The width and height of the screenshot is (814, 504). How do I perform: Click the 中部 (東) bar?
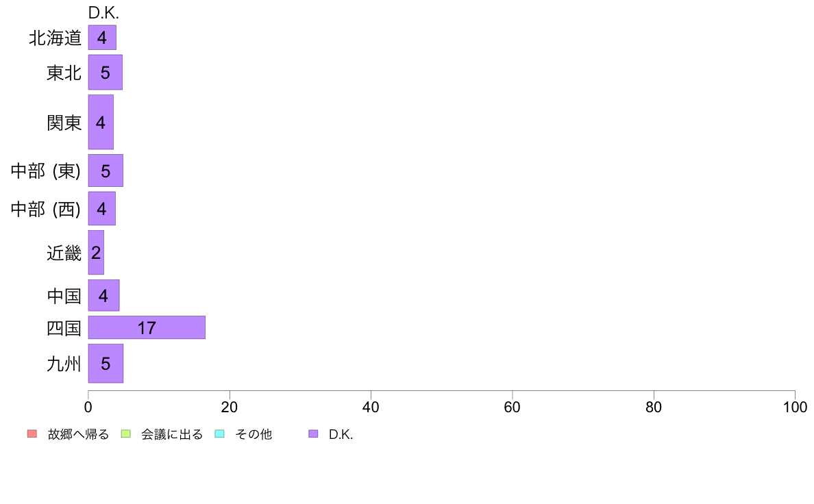(x=106, y=171)
